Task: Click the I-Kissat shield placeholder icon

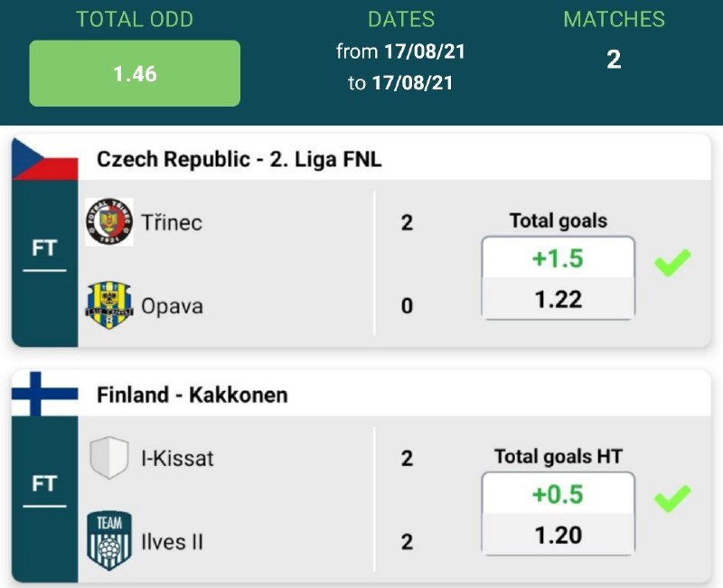Action: coord(109,457)
